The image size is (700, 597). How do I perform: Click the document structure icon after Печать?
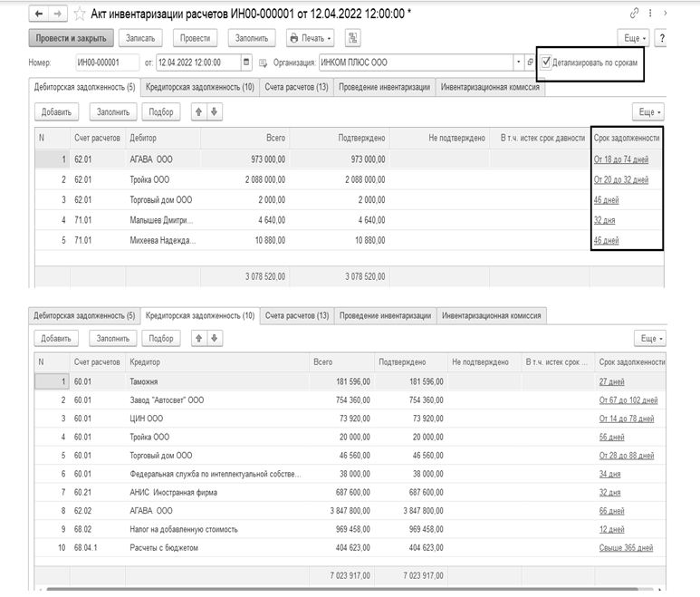tap(352, 38)
